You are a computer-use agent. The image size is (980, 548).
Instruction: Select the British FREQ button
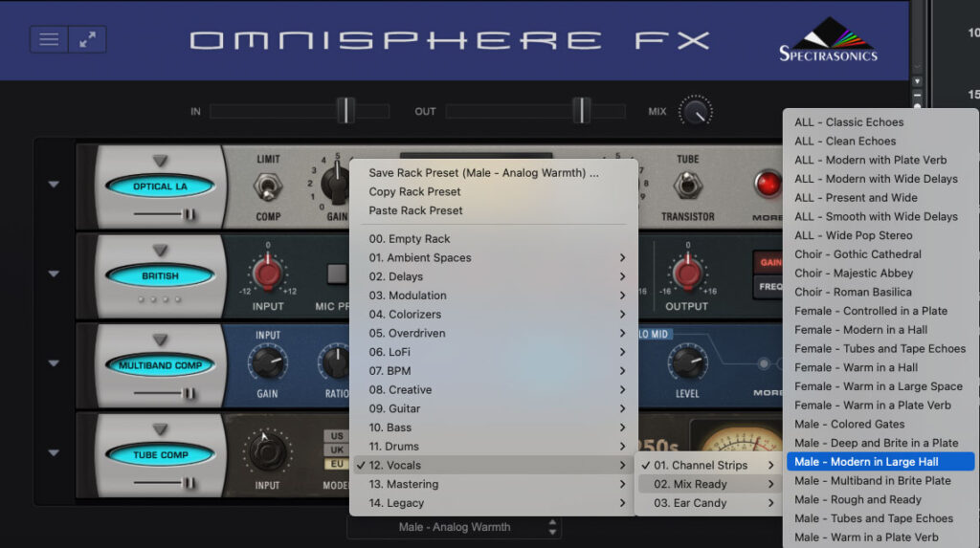pos(768,286)
